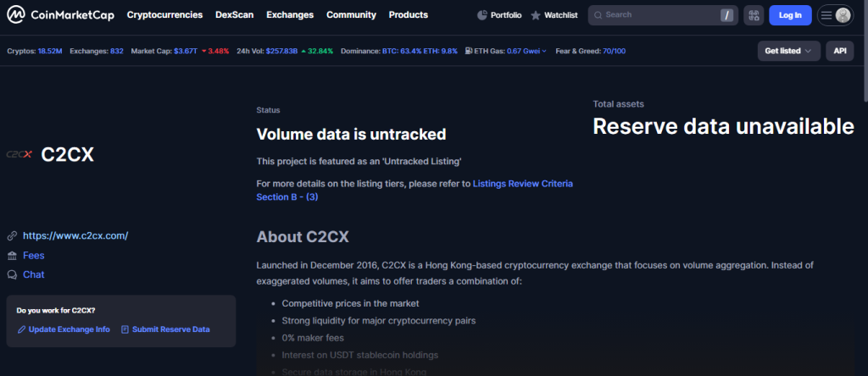Open the DexScan menu
This screenshot has width=868, height=376.
point(234,15)
